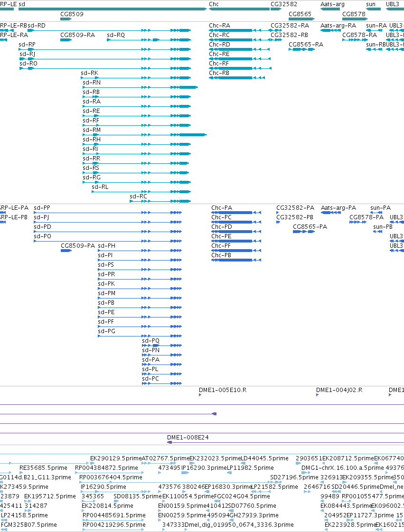The image size is (404, 532).
Task: Select the sd-PC protein label
Action: pos(150,379)
